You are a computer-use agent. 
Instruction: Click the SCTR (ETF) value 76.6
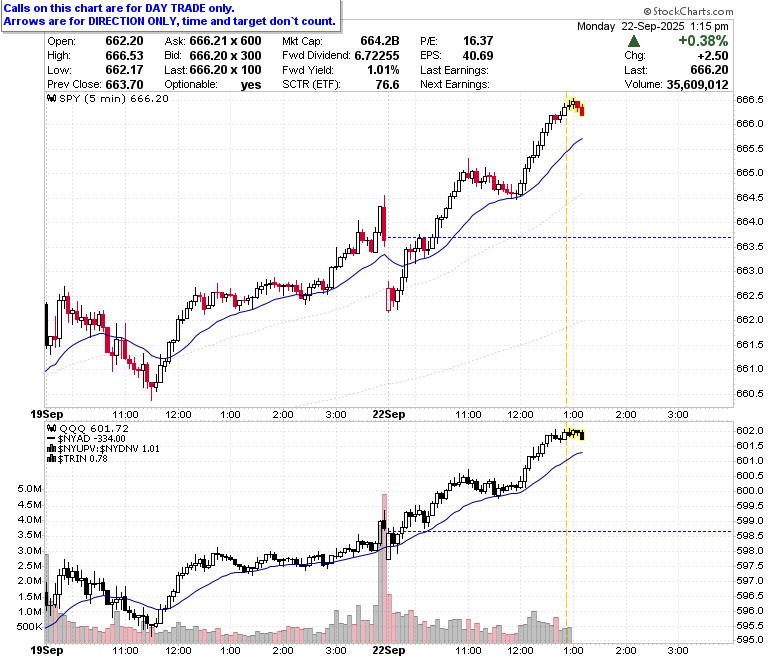click(387, 85)
